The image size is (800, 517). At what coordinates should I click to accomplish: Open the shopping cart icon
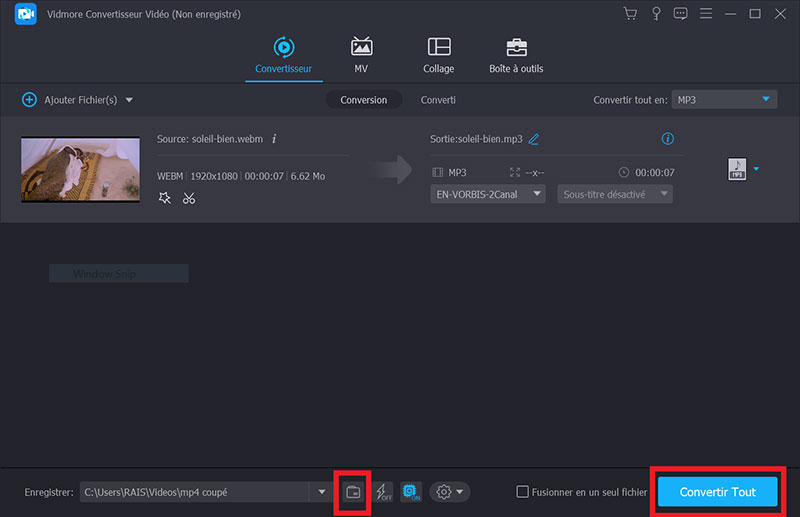[x=631, y=14]
